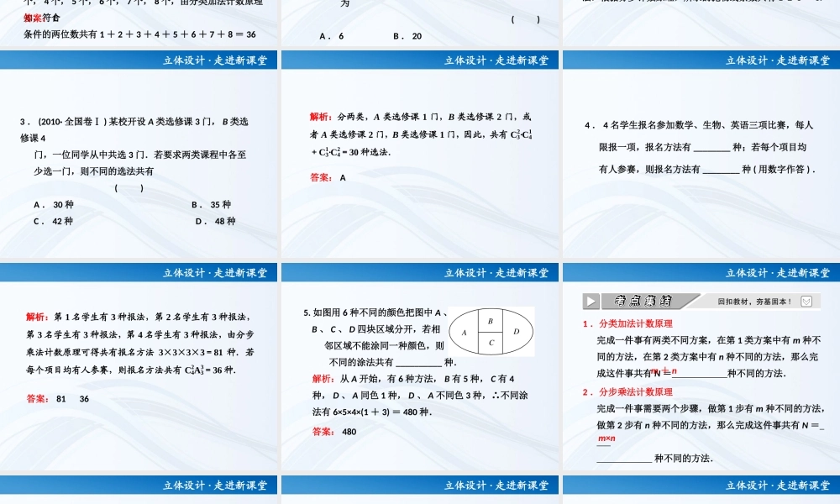This screenshot has height=504, width=840.
Task: Select the partial slide showing options A. 6 and B. 20
Action: [419, 23]
